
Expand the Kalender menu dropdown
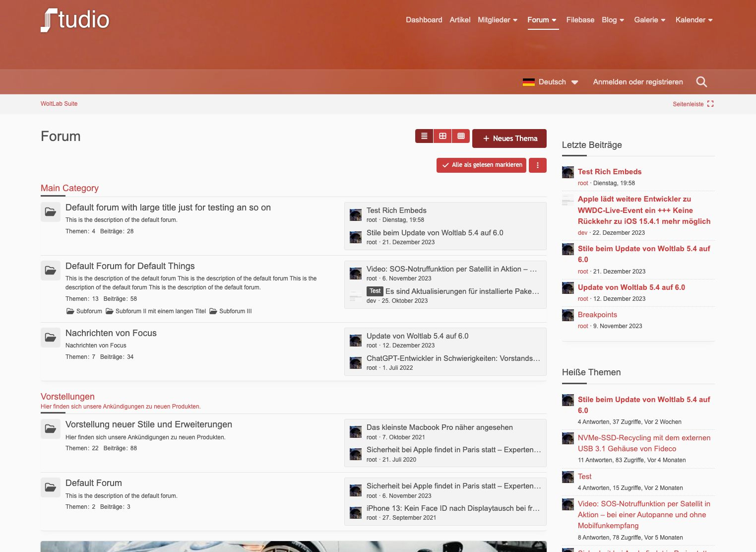(694, 20)
